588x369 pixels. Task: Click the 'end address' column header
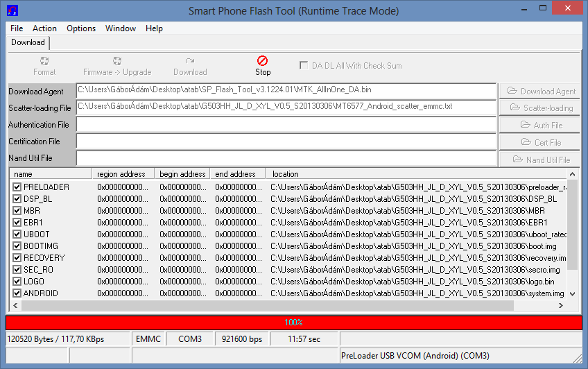(238, 174)
